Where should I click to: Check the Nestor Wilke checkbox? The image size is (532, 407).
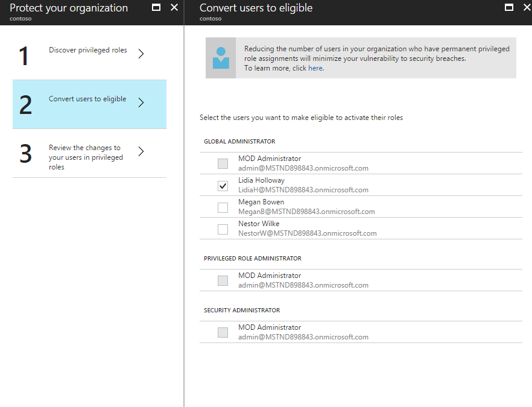coord(223,229)
